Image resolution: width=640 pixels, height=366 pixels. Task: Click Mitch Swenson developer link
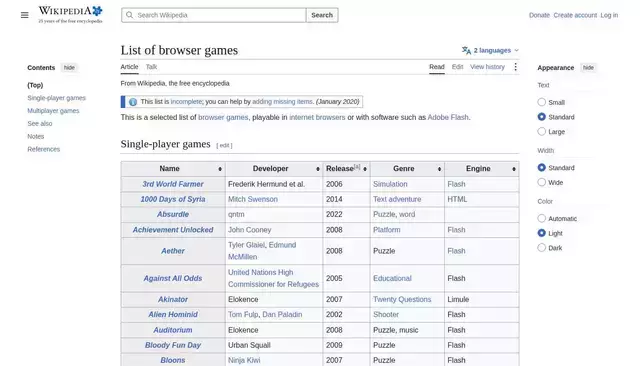(x=253, y=199)
